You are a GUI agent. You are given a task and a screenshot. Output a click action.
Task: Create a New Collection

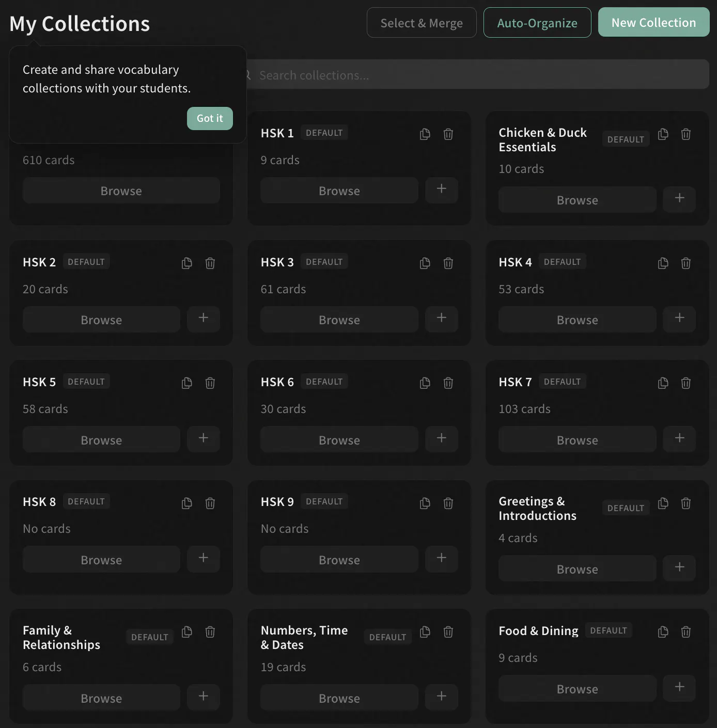tap(653, 22)
